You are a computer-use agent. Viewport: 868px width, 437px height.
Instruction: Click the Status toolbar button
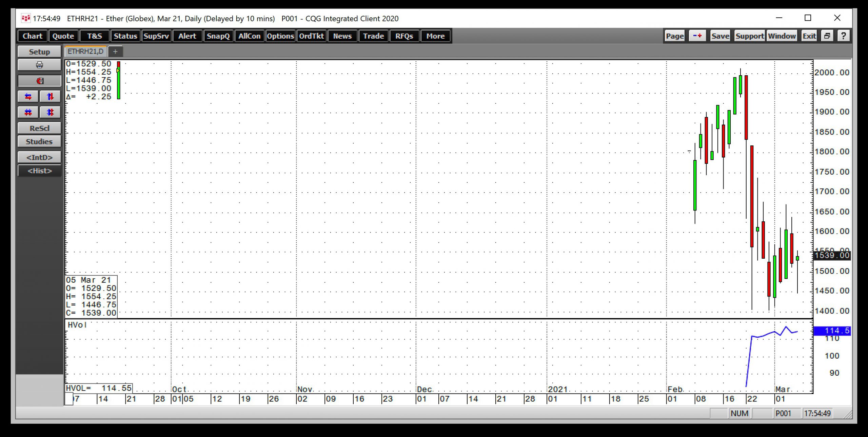pos(125,36)
